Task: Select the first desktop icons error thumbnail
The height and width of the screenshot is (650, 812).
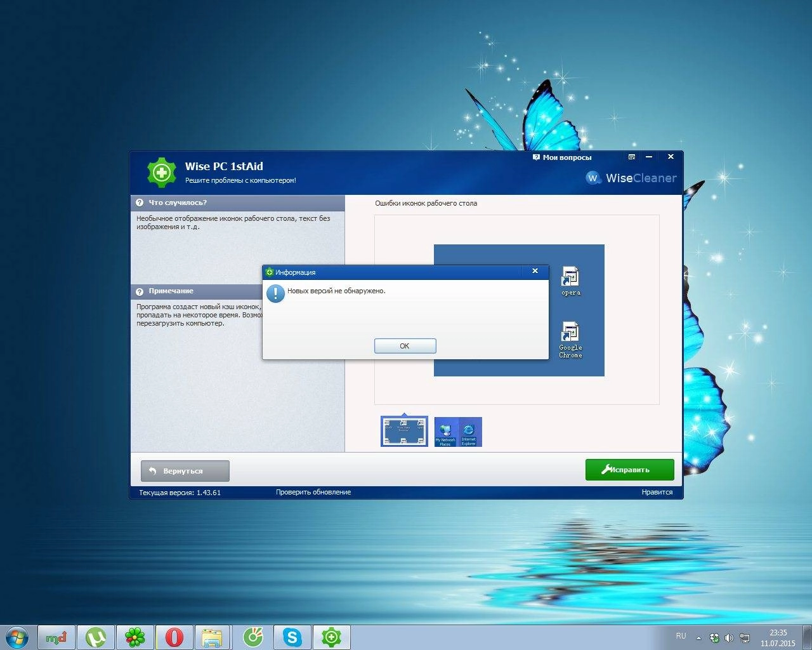Action: click(404, 432)
